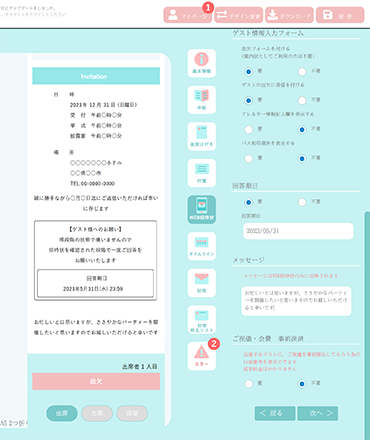Image resolution: width=370 pixels, height=440 pixels.
Task: Proceed with the 次へ button
Action: pyautogui.click(x=318, y=413)
